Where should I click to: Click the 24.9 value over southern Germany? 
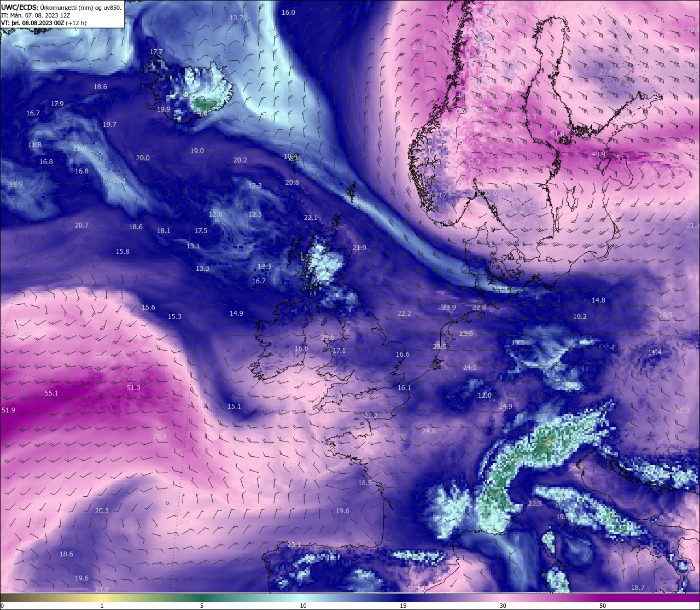505,406
